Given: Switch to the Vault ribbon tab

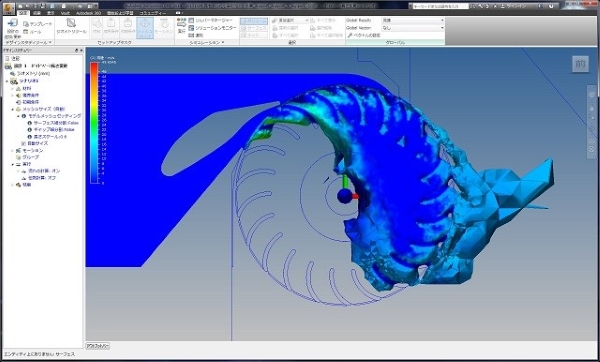Looking at the screenshot, I should 65,13.
